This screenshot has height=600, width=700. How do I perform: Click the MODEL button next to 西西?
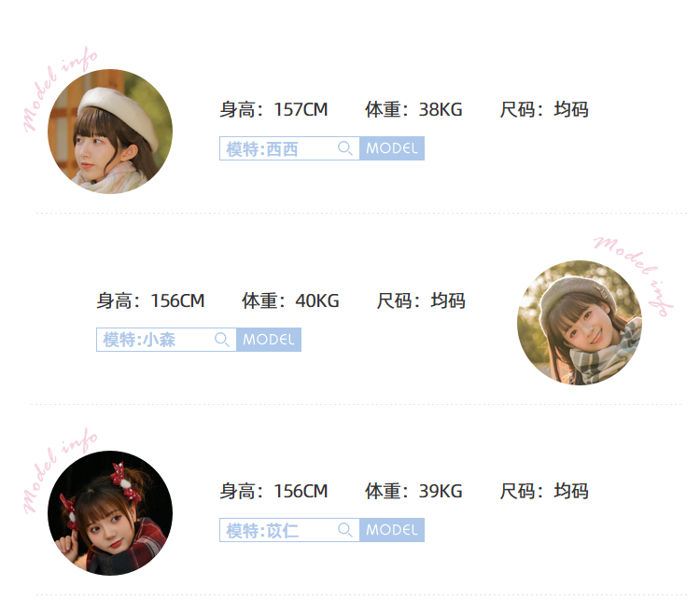(392, 148)
